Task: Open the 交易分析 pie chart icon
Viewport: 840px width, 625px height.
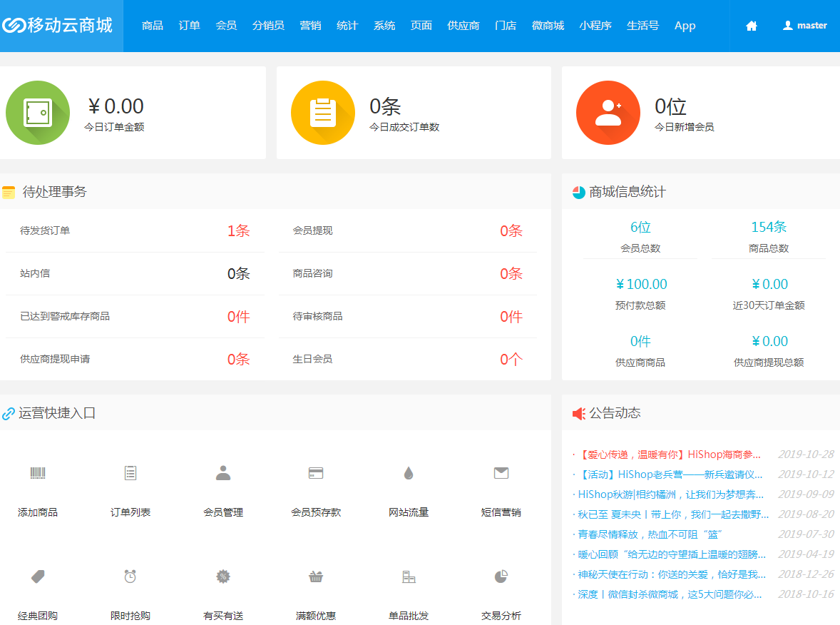Action: tap(501, 576)
